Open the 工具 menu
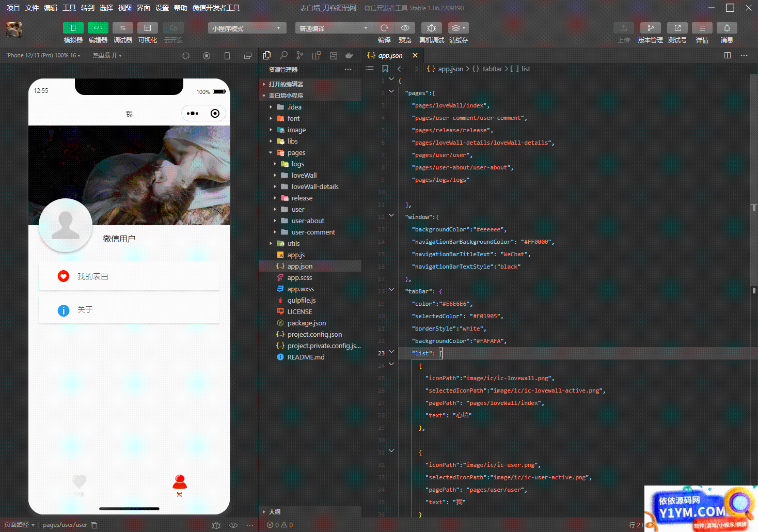The height and width of the screenshot is (532, 758). (x=69, y=8)
